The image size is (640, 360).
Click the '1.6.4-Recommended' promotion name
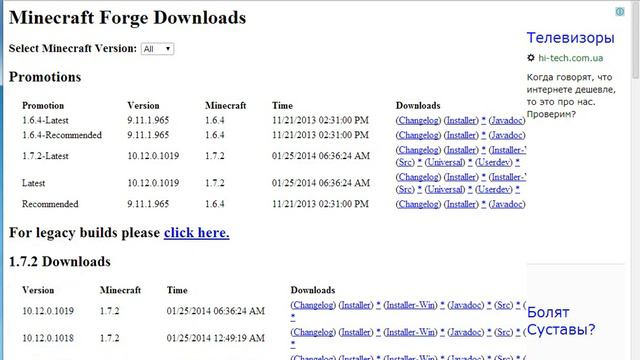pos(62,135)
